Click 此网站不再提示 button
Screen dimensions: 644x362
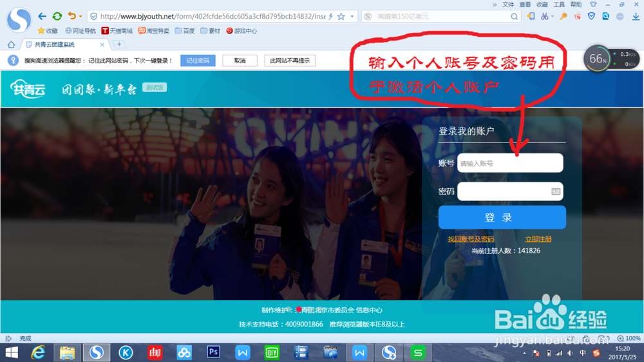[x=290, y=61]
